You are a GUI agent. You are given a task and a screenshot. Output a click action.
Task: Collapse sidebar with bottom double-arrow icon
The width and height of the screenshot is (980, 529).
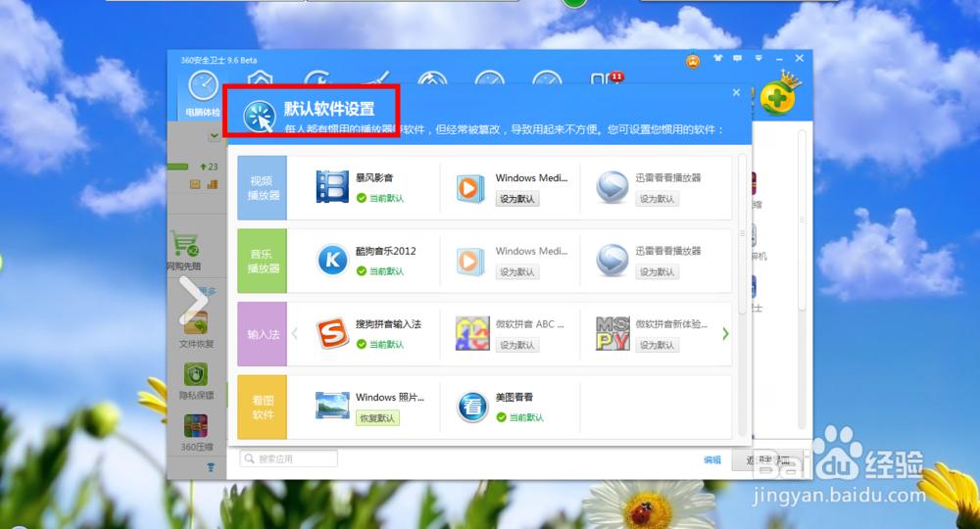pos(211,467)
